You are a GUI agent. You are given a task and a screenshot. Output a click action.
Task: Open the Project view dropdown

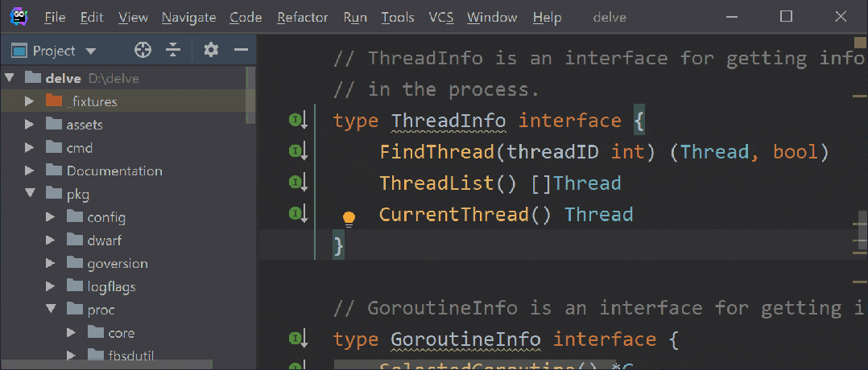[x=90, y=51]
